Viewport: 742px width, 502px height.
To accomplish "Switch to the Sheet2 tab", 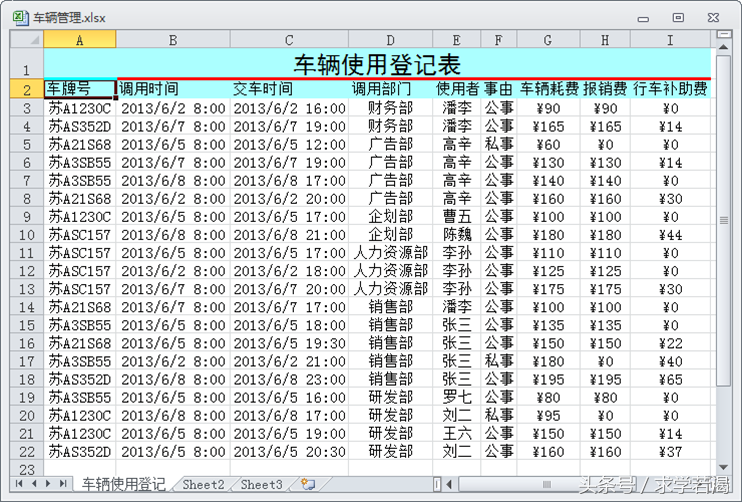I will tap(203, 484).
